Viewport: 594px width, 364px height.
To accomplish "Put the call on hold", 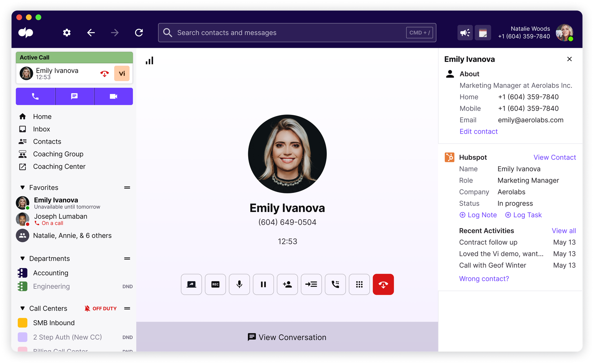I will [263, 284].
